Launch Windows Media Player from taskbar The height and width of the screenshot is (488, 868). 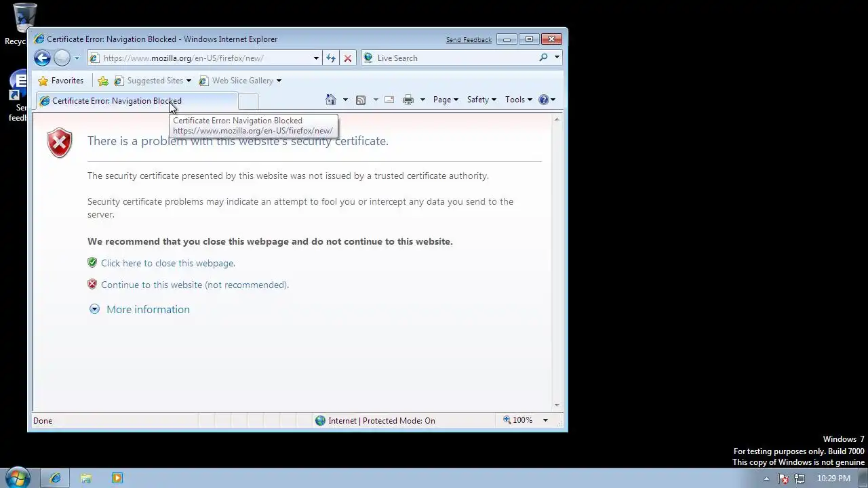117,478
